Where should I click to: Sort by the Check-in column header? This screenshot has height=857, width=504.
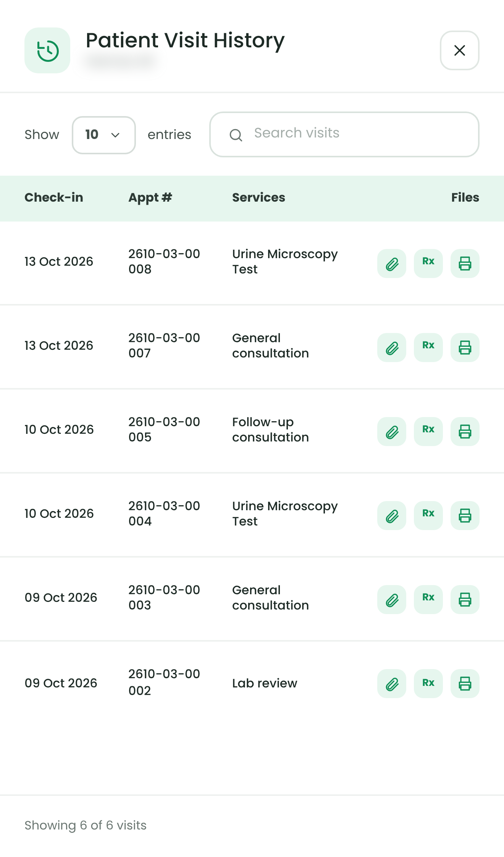[x=54, y=197]
